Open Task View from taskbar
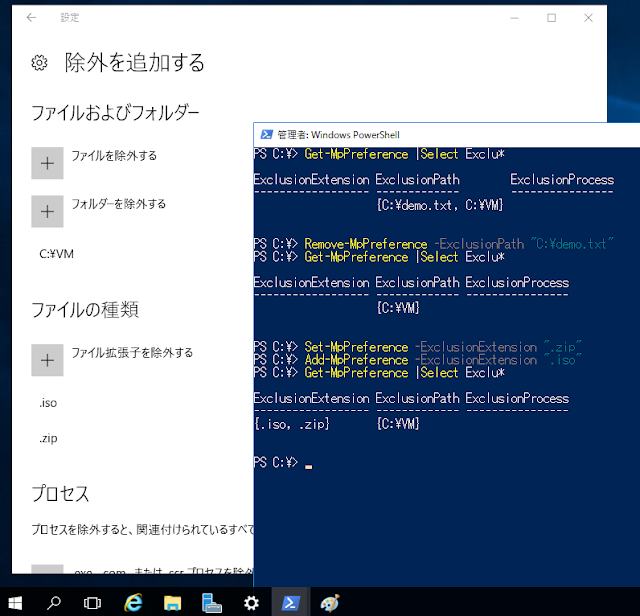 click(92, 603)
